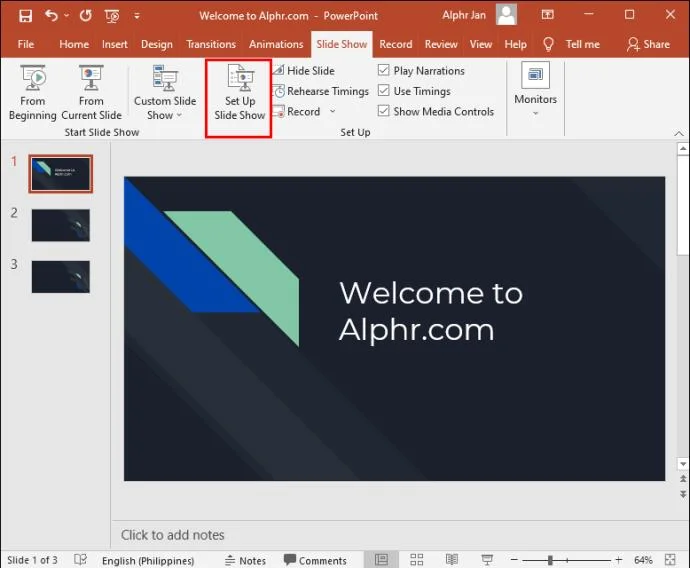Switch to the Animations tab

276,44
